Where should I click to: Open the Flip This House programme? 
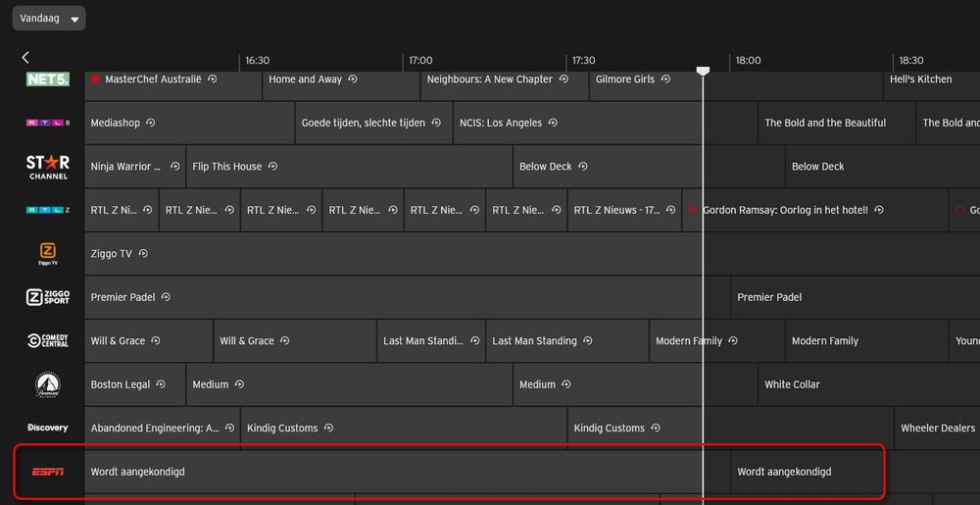[350, 167]
